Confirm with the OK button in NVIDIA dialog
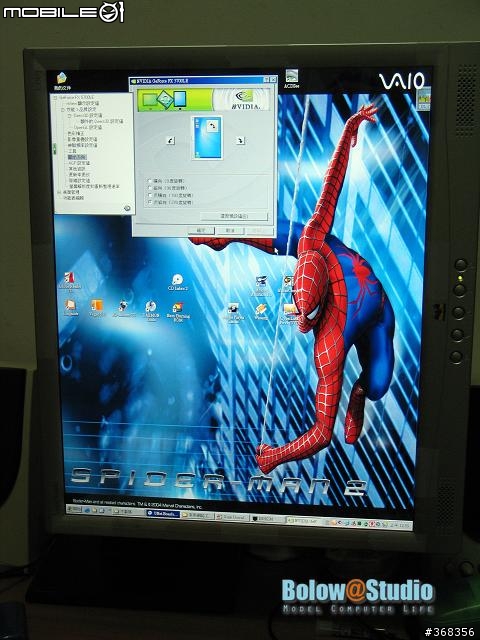 click(x=201, y=231)
